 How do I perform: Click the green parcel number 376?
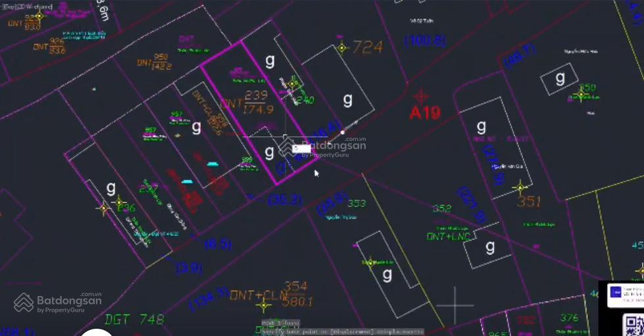[x=568, y=318]
